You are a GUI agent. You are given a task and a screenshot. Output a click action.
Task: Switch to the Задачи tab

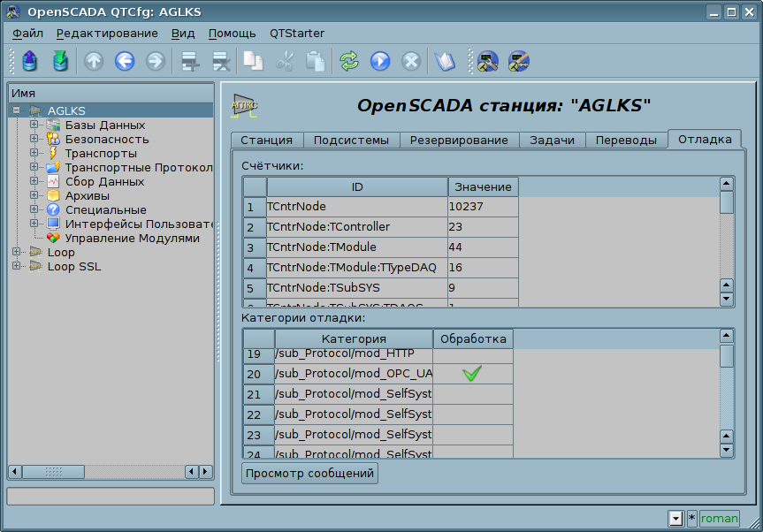552,140
